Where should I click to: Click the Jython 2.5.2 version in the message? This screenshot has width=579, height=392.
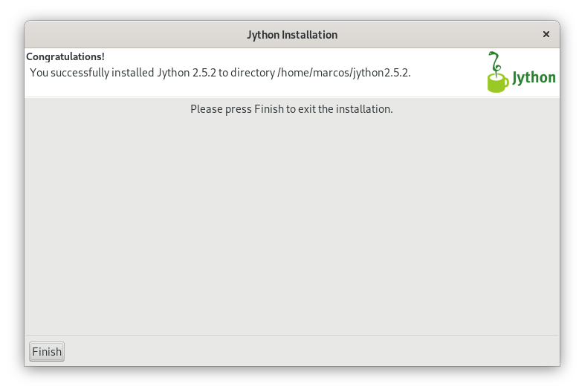click(187, 73)
